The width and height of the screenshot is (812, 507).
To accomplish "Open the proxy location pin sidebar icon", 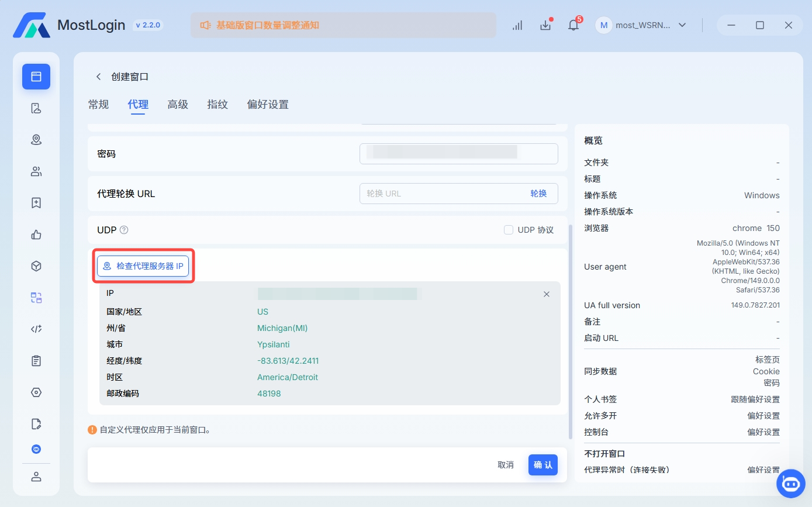I will [36, 140].
